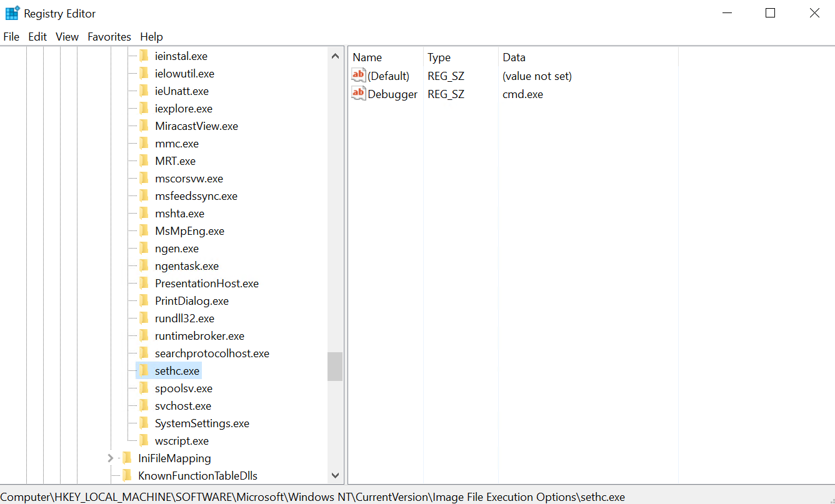Click the folder icon for svchost.exe
This screenshot has height=504, width=835.
[x=144, y=406]
